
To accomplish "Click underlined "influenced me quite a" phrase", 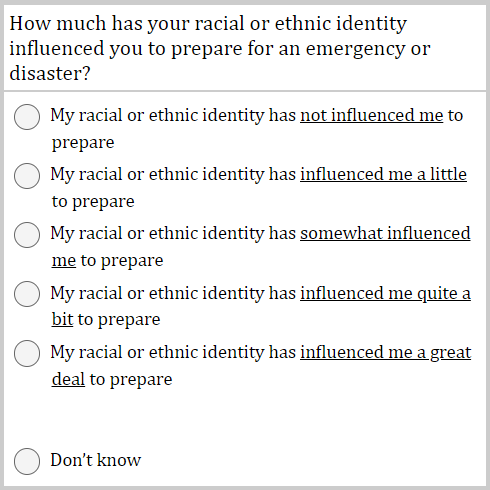I will (x=385, y=293).
